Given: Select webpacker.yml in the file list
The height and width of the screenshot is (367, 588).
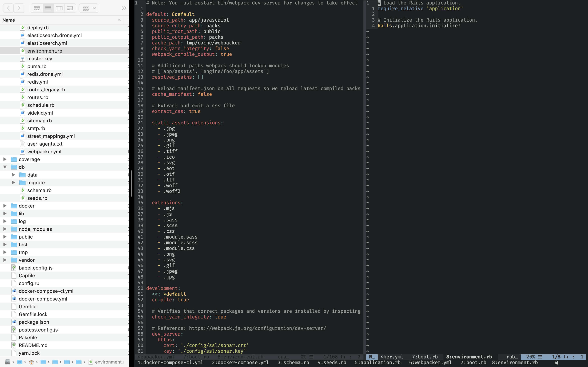Looking at the screenshot, I should 44,151.
